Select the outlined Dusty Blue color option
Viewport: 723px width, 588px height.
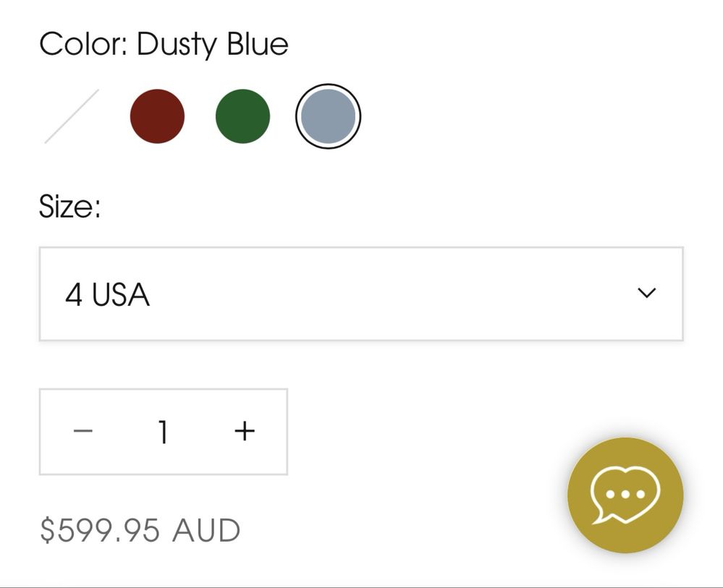tap(329, 116)
